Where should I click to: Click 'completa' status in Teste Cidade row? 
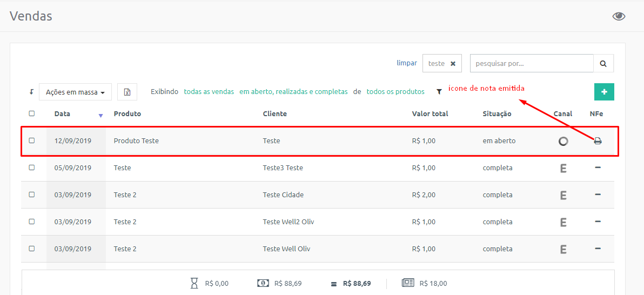pyautogui.click(x=498, y=195)
